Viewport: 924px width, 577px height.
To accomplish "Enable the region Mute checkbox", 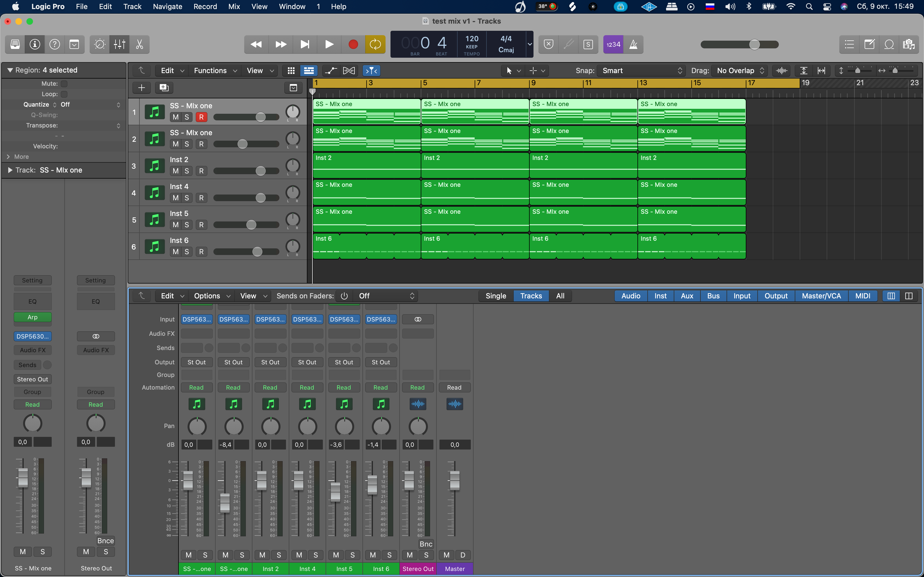I will pyautogui.click(x=64, y=84).
